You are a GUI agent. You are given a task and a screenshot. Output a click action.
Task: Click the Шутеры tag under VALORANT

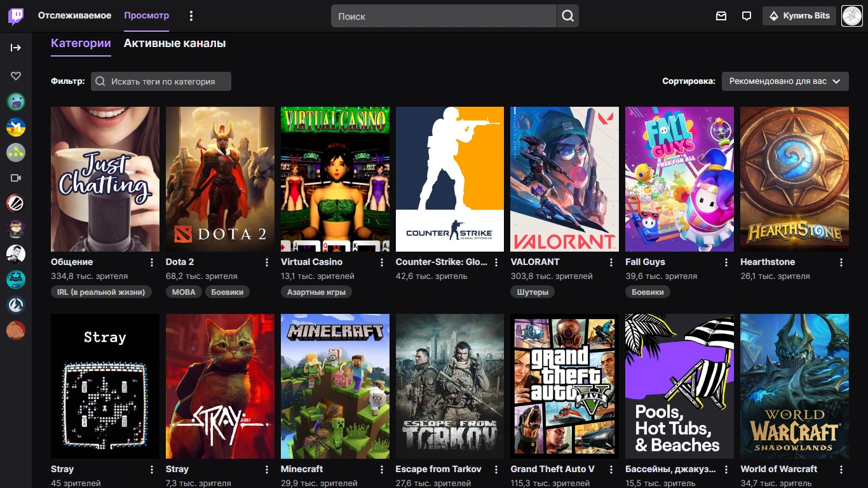(x=532, y=292)
